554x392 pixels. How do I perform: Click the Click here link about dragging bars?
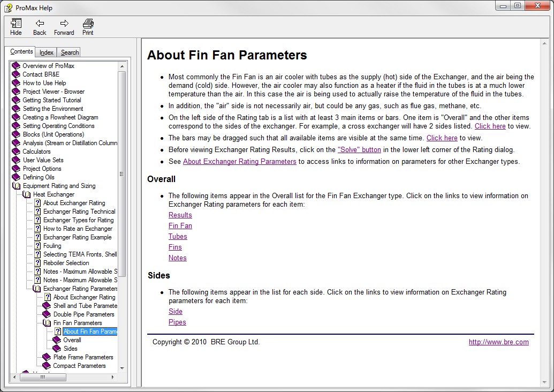tap(442, 138)
